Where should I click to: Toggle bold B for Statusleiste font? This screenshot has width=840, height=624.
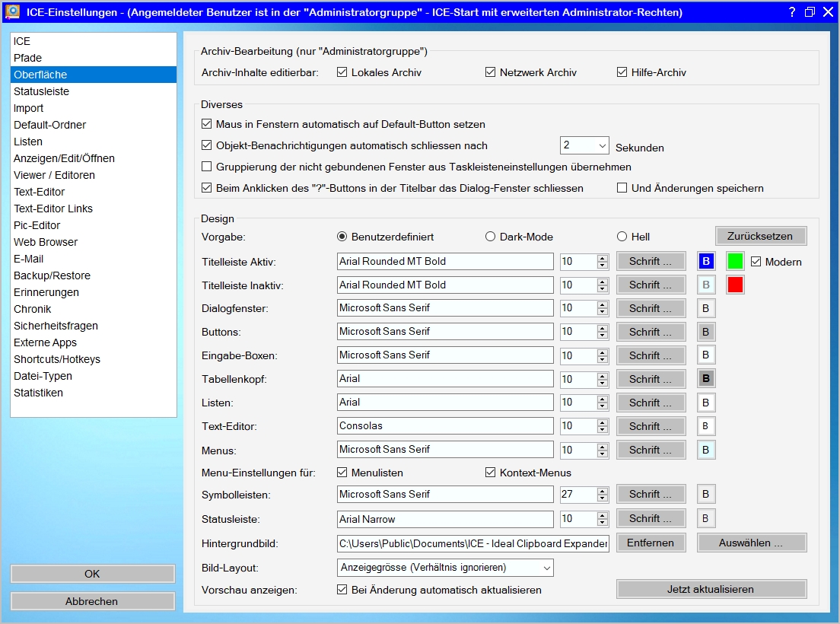[x=706, y=518]
